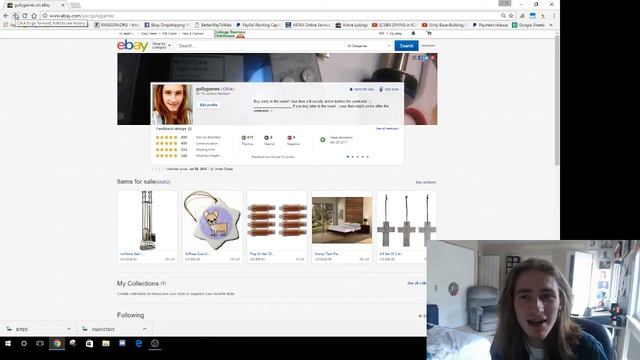Open Microsoft Store from the taskbar
Image resolution: width=640 pixels, height=360 pixels.
pyautogui.click(x=89, y=344)
